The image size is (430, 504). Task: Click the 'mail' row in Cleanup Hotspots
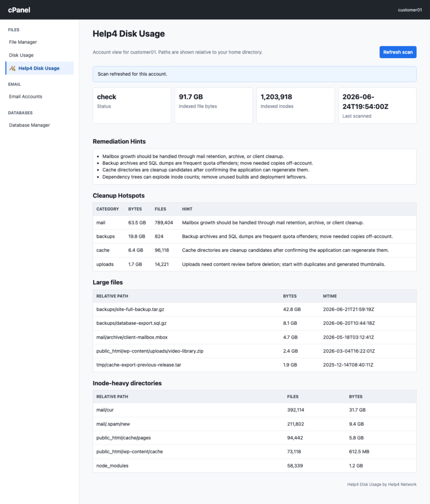click(254, 222)
